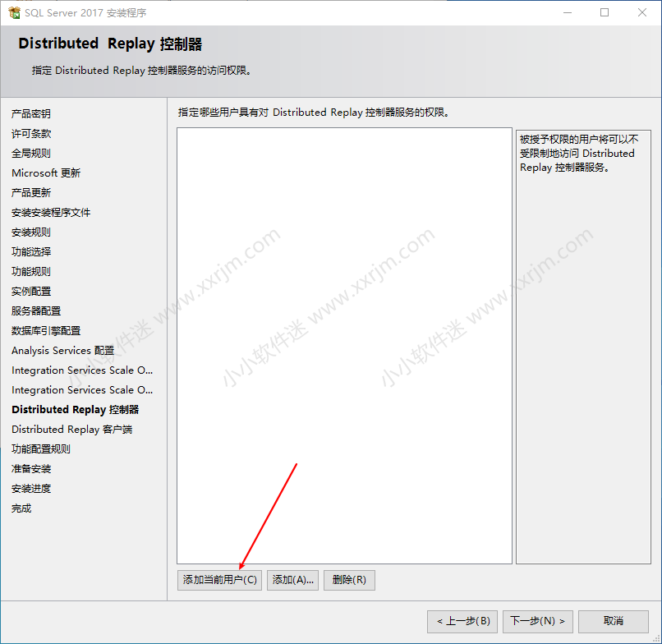662x644 pixels.
Task: Select 服务器配置 step in sidebar
Action: [36, 310]
